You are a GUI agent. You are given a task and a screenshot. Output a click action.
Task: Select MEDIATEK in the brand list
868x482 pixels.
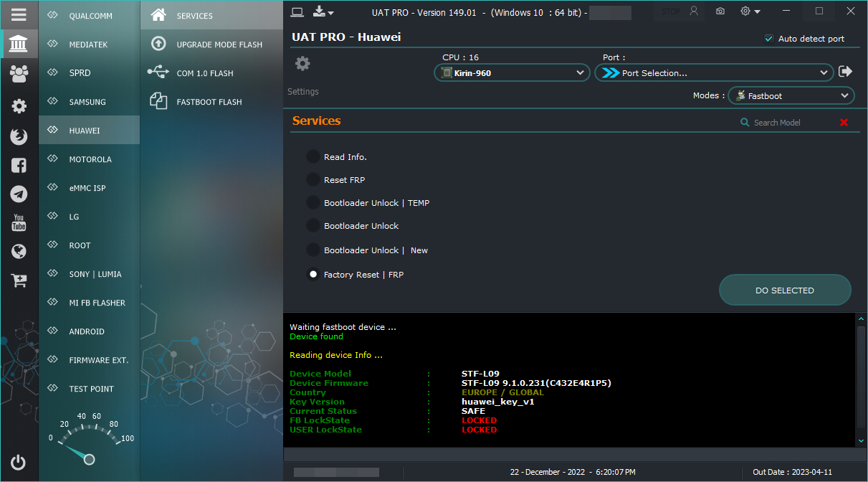click(x=89, y=44)
